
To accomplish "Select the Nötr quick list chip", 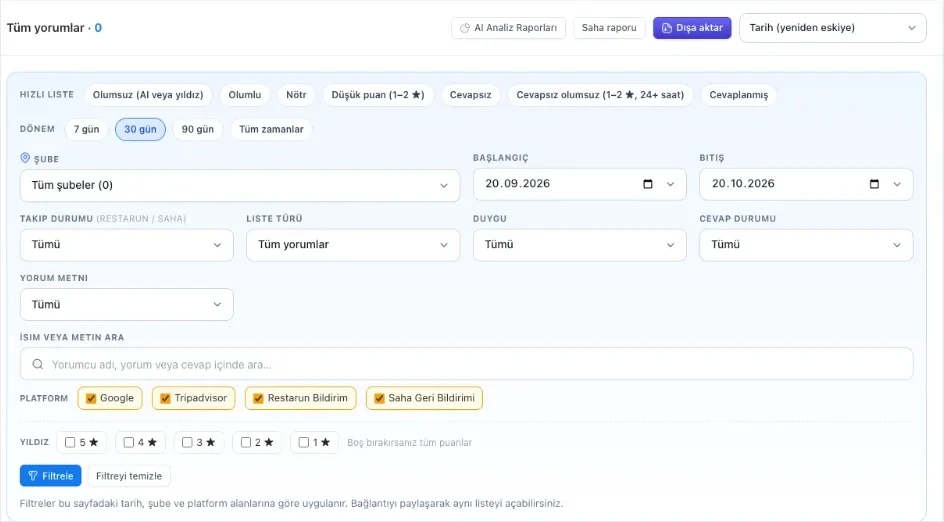I will point(296,95).
